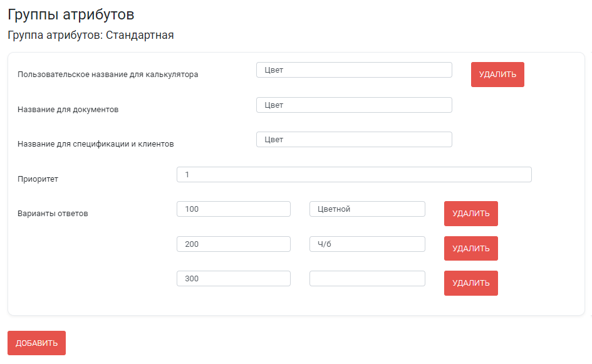Screen dimensions: 592x364
Task: Click the Группы атрибутов page heading
Action: (x=71, y=15)
